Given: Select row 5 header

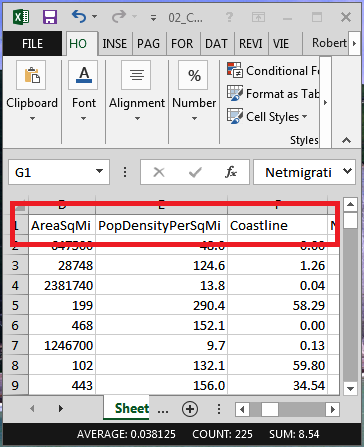Looking at the screenshot, I should 15,306.
